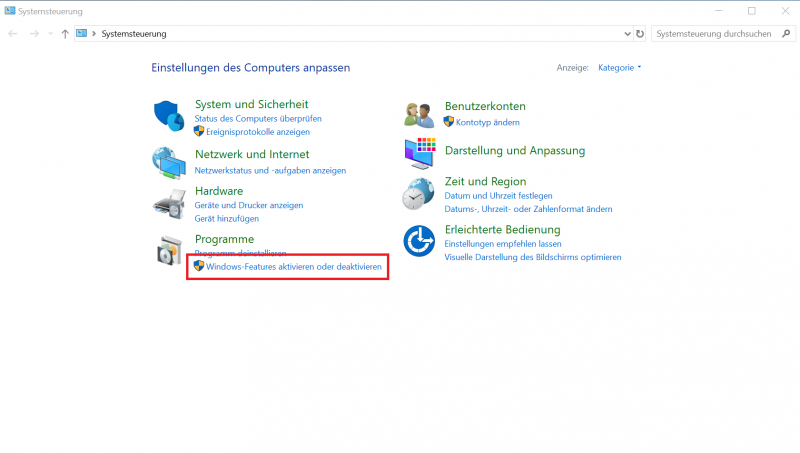The width and height of the screenshot is (800, 453).
Task: Click the Programme category icon
Action: [170, 251]
